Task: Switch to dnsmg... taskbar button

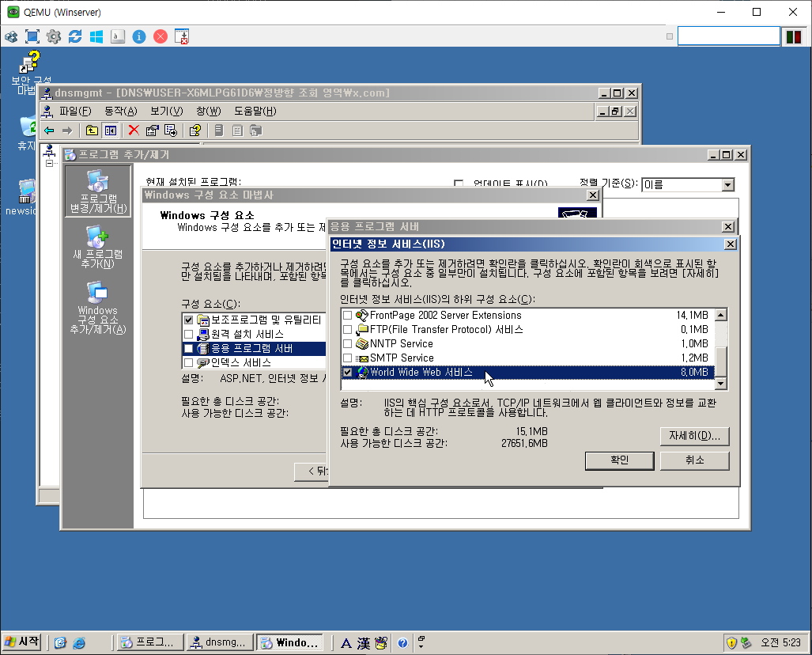Action: [x=220, y=642]
